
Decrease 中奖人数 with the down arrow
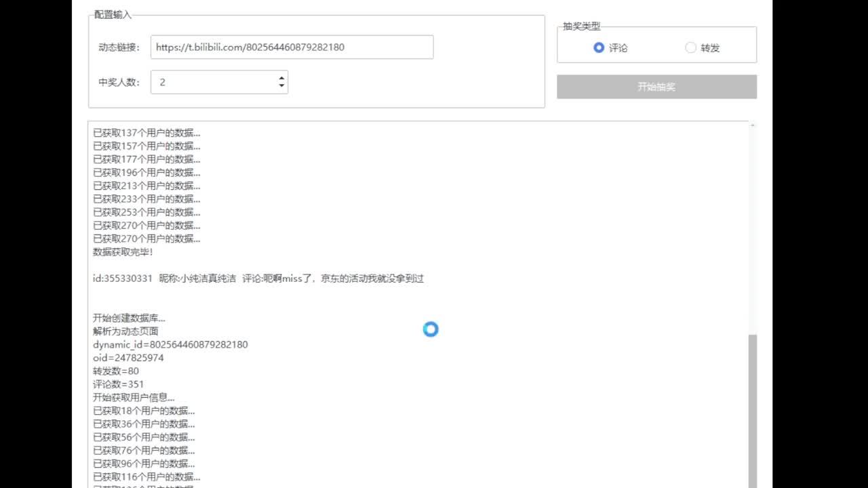pyautogui.click(x=281, y=86)
